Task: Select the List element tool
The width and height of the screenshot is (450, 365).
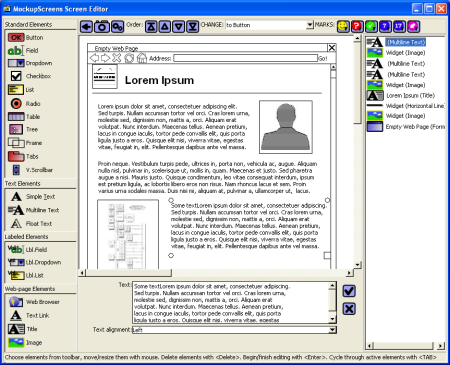Action: point(21,90)
